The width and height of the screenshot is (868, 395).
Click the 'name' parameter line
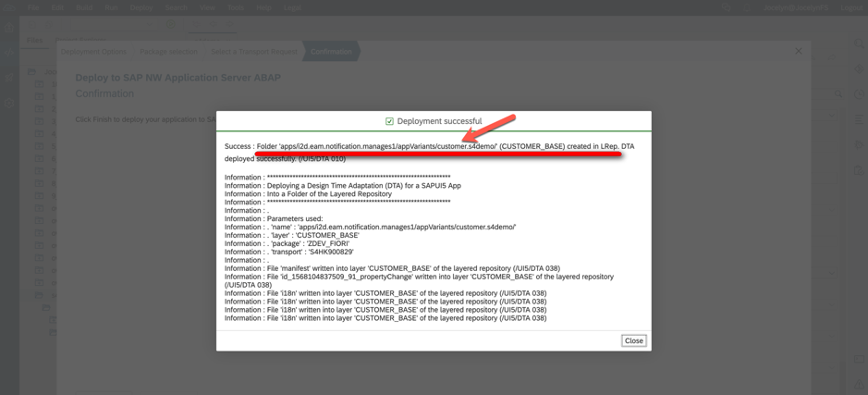(x=371, y=228)
